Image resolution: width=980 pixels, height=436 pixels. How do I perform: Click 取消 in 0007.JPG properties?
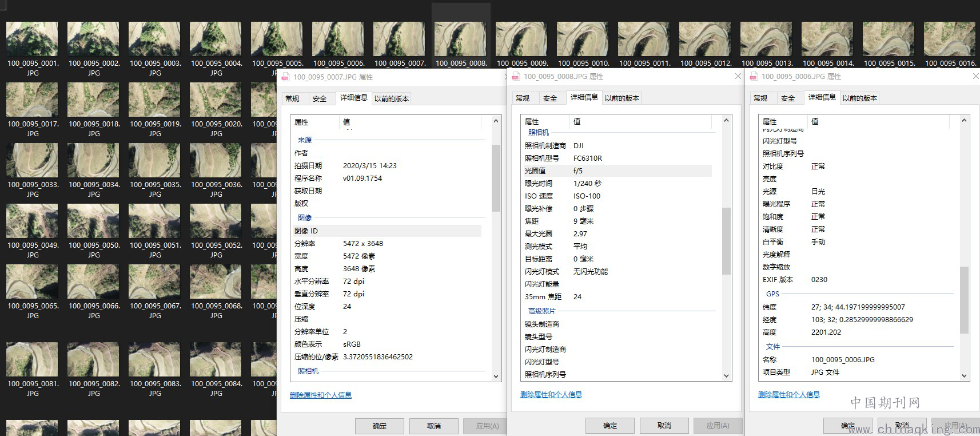434,426
